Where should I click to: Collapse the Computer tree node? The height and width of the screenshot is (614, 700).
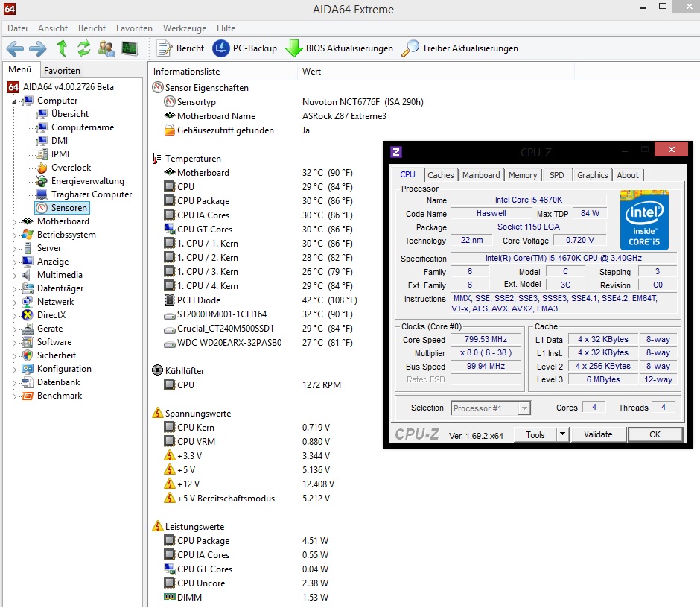[x=14, y=101]
